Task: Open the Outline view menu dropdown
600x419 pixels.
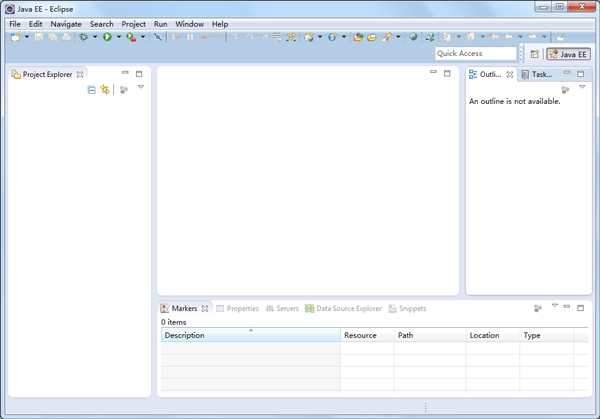Action: [x=582, y=88]
